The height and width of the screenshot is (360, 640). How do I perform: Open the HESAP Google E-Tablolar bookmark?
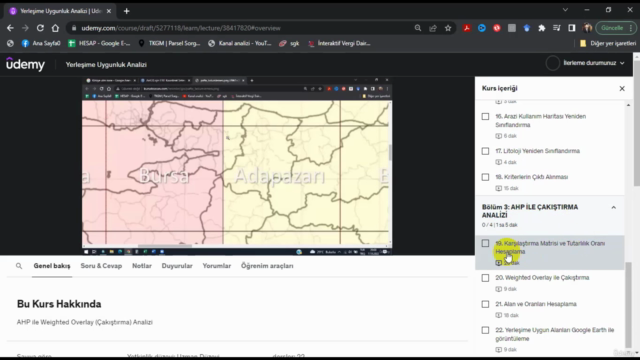coord(99,43)
